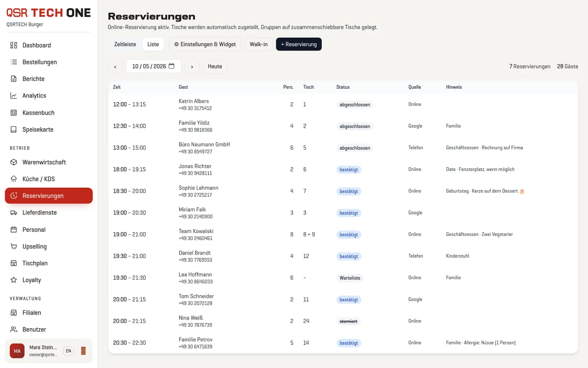Click the Loyalty star icon

[x=14, y=280]
